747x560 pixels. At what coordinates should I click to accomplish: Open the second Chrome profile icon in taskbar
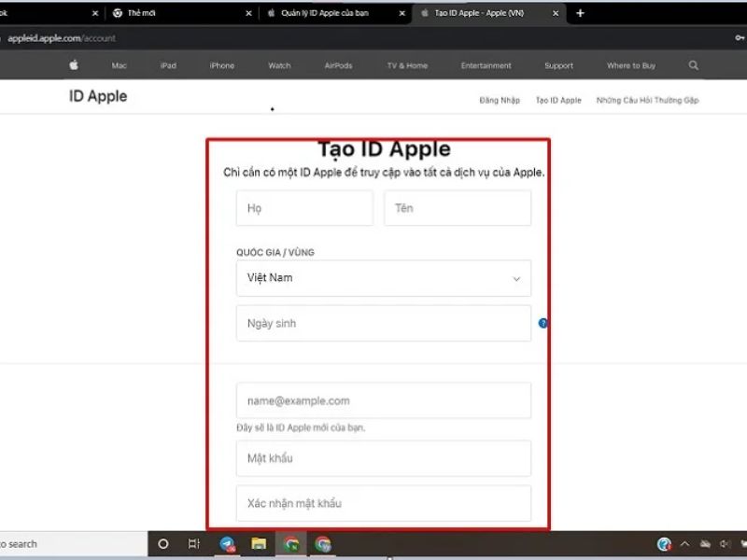point(323,544)
